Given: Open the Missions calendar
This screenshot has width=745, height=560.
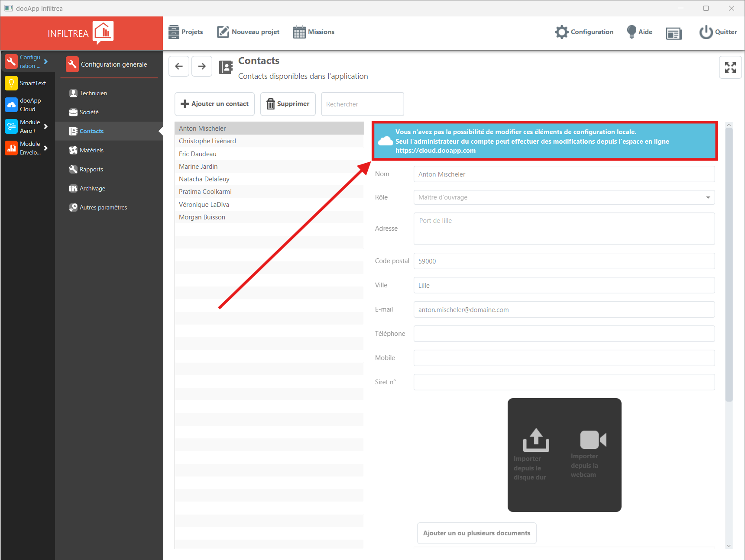Looking at the screenshot, I should pos(314,32).
